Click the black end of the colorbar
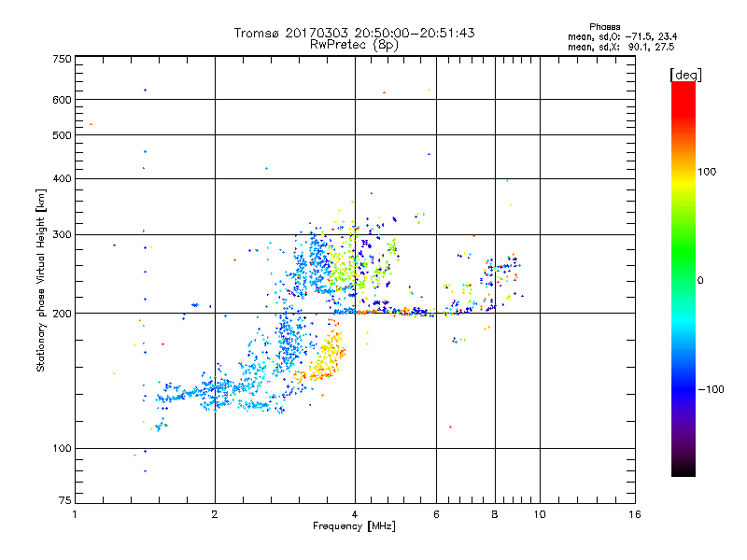747x560 pixels. (684, 470)
